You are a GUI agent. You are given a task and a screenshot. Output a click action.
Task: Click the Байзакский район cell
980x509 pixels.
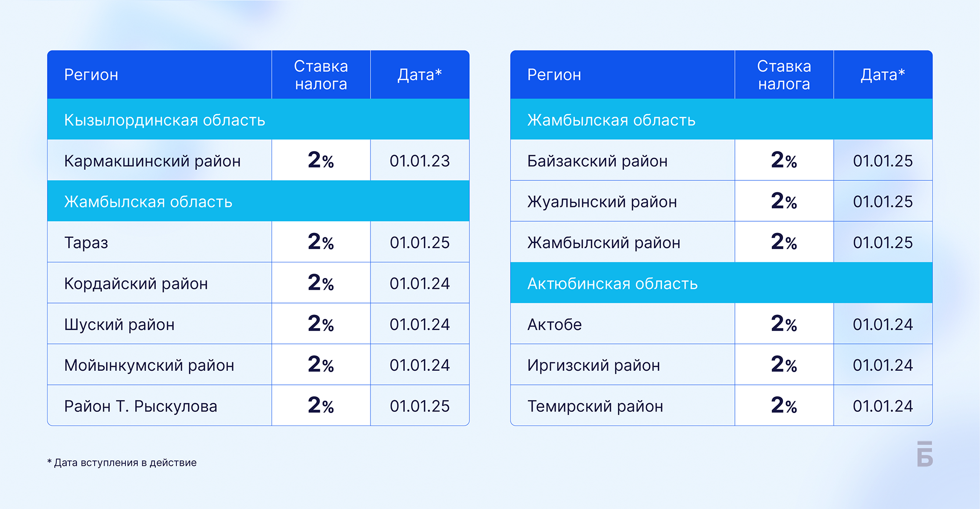point(623,160)
